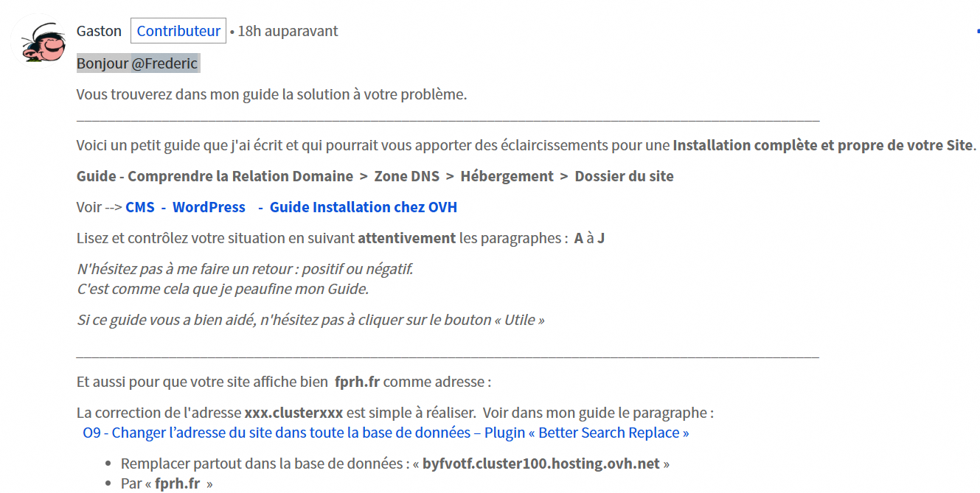Click "C'est comme cela que je peaufine" line
The height and width of the screenshot is (493, 980).
[223, 289]
